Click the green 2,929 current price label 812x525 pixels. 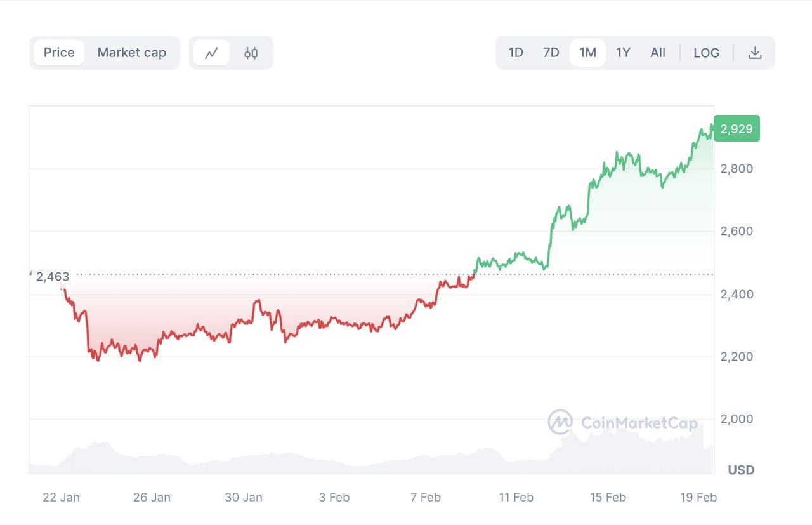[737, 129]
